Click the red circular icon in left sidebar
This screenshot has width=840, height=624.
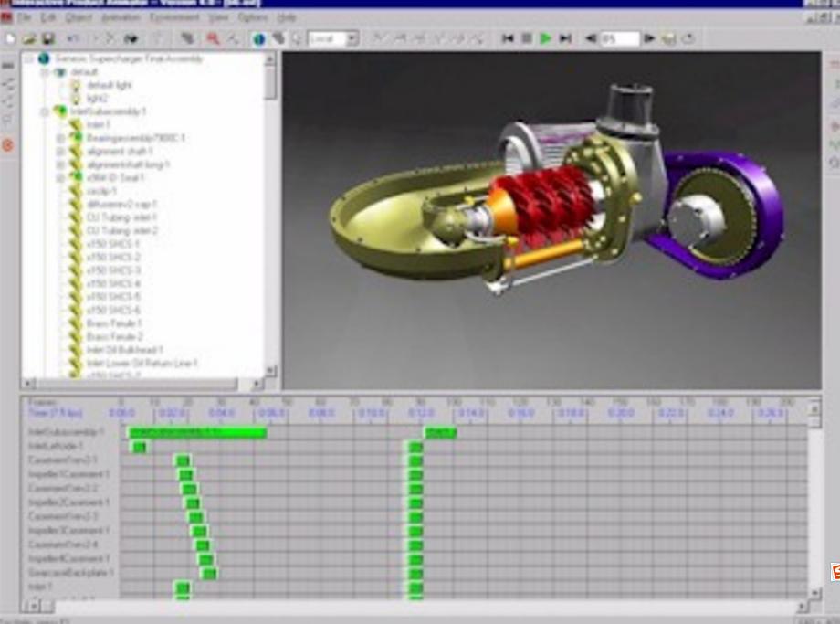pos(8,145)
